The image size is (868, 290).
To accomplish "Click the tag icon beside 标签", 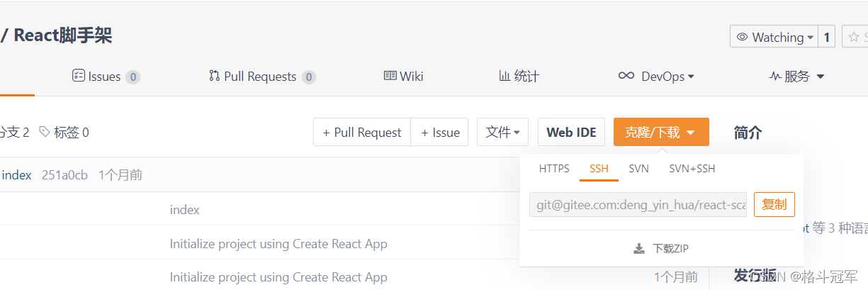I will tap(45, 132).
